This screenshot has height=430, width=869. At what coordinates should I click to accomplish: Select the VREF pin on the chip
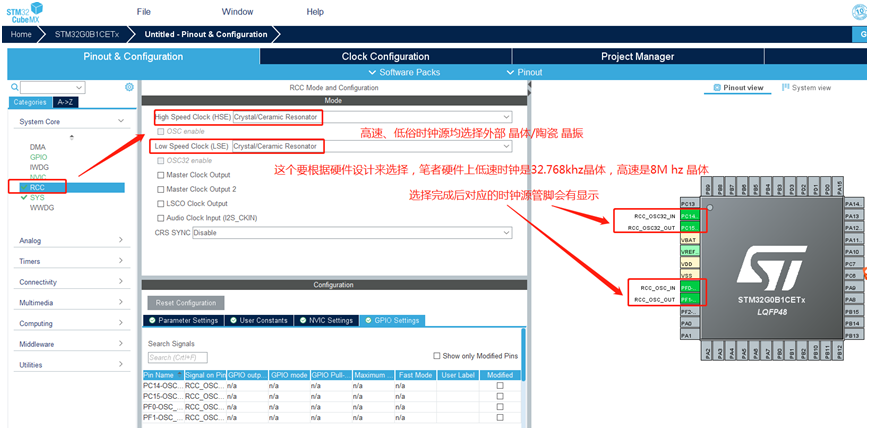[689, 252]
